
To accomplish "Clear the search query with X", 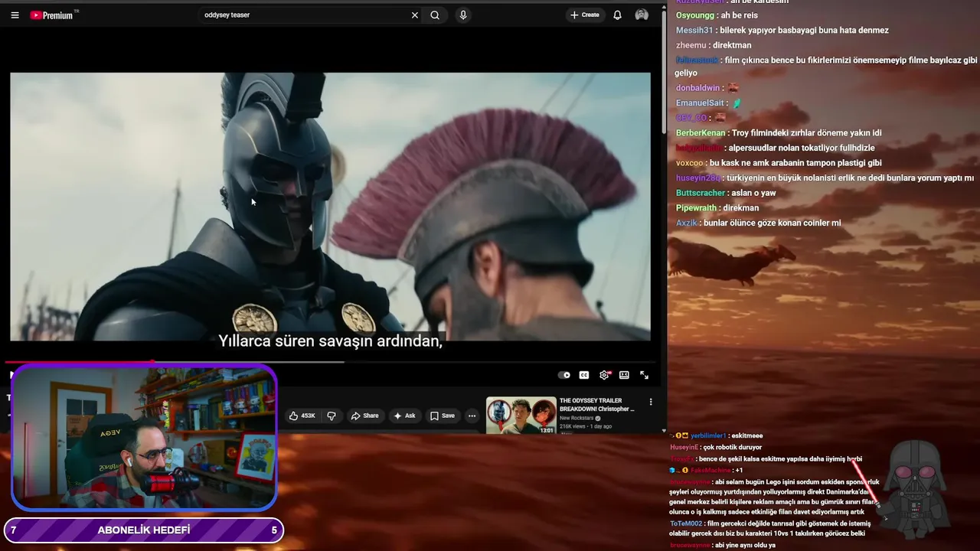I will click(x=415, y=15).
